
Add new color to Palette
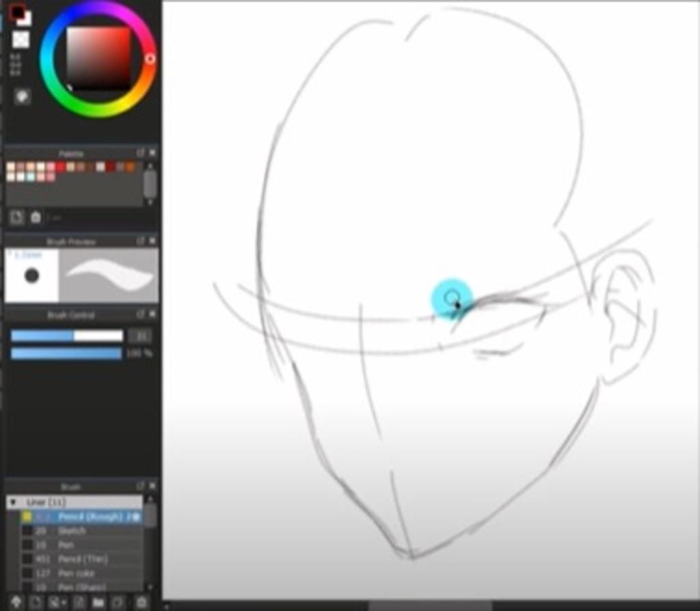pos(16,217)
